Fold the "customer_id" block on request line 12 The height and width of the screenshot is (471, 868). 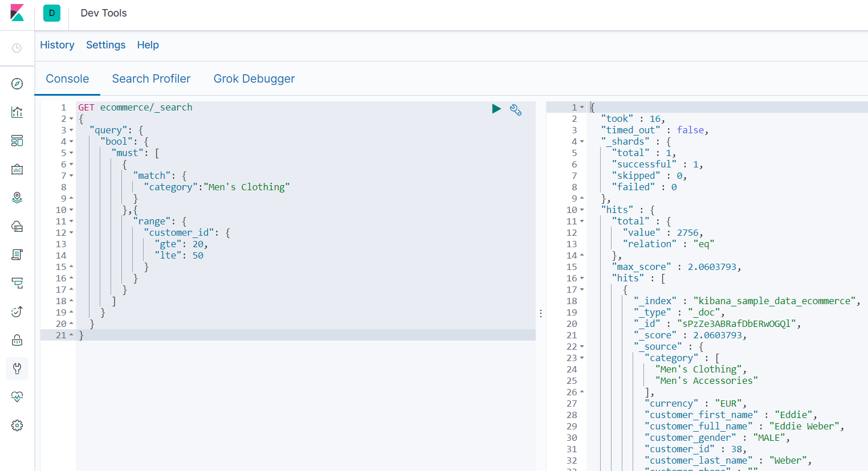coord(71,233)
